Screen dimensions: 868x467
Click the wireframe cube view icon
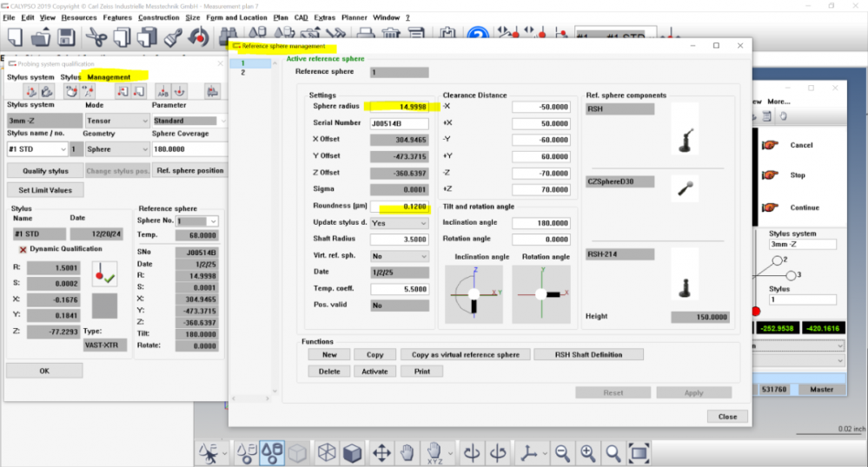(327, 453)
